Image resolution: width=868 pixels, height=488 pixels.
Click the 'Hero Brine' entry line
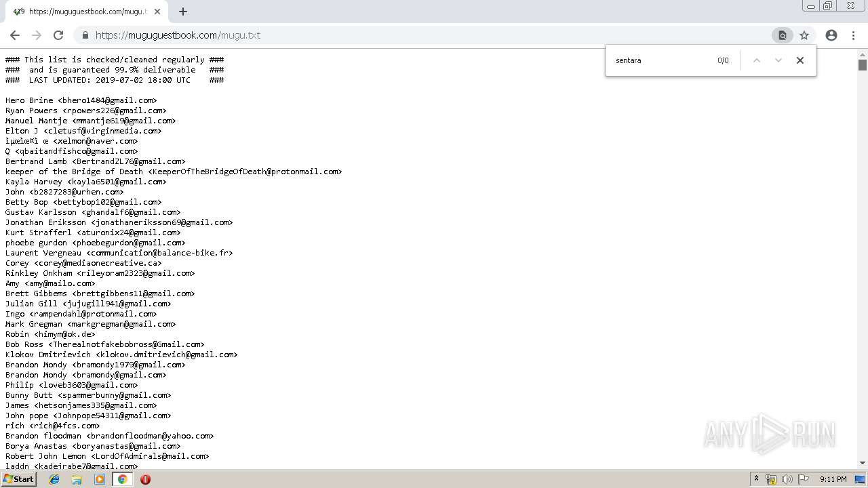81,100
